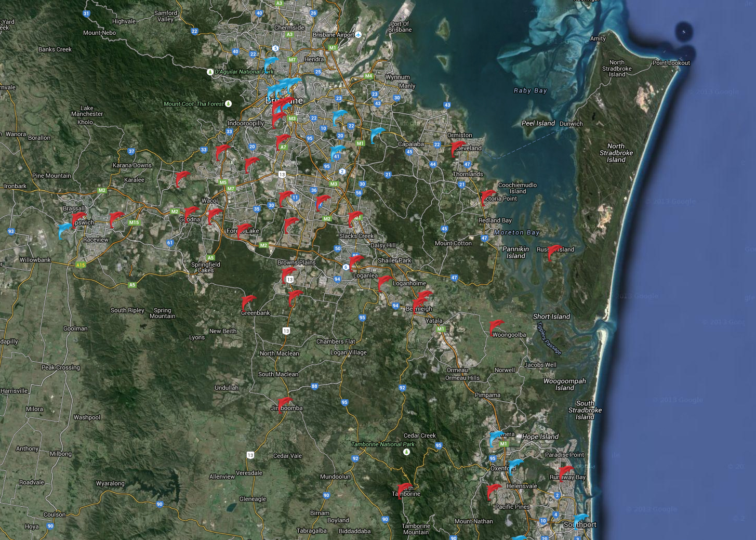Click the red dolphin at Tamborine
756x540 pixels.
[404, 490]
